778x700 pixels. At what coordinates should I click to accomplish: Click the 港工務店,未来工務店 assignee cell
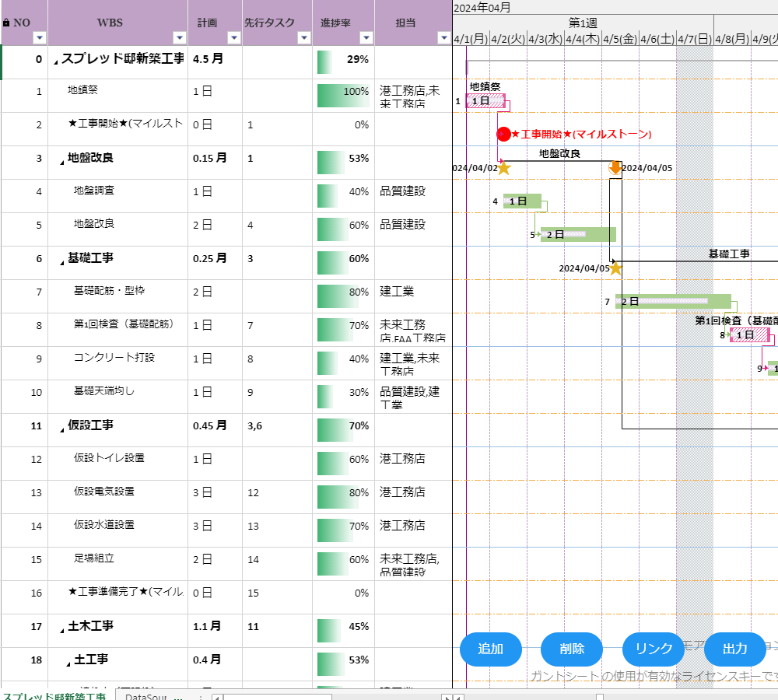(x=413, y=96)
